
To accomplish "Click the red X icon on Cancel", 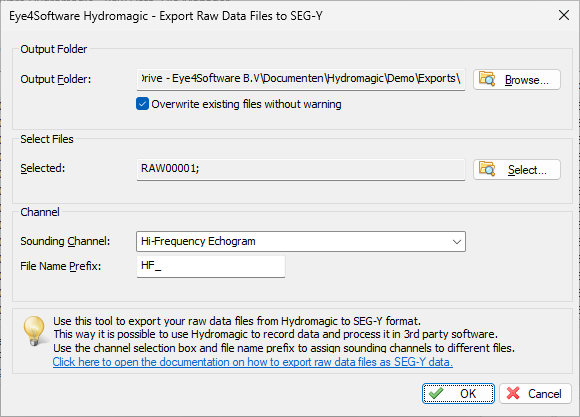I will [513, 393].
